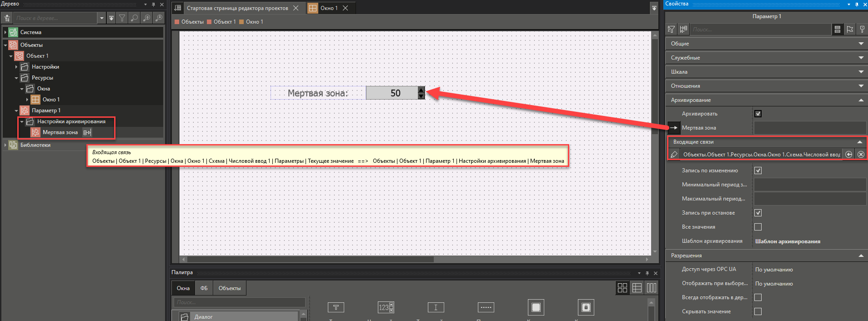Click the filter icon in tree toolbar
This screenshot has height=321, width=868.
coord(122,18)
